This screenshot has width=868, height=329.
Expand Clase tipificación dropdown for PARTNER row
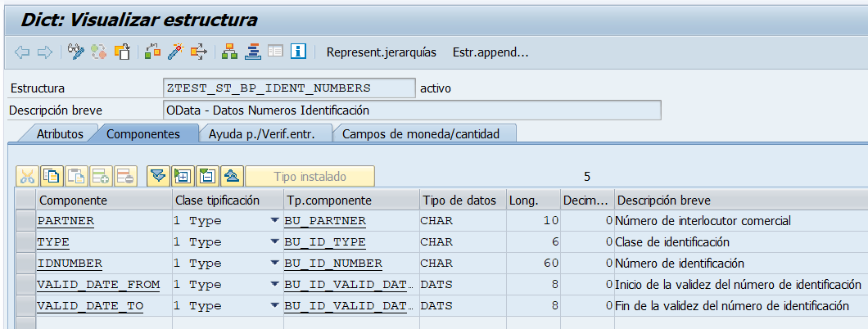[x=274, y=221]
